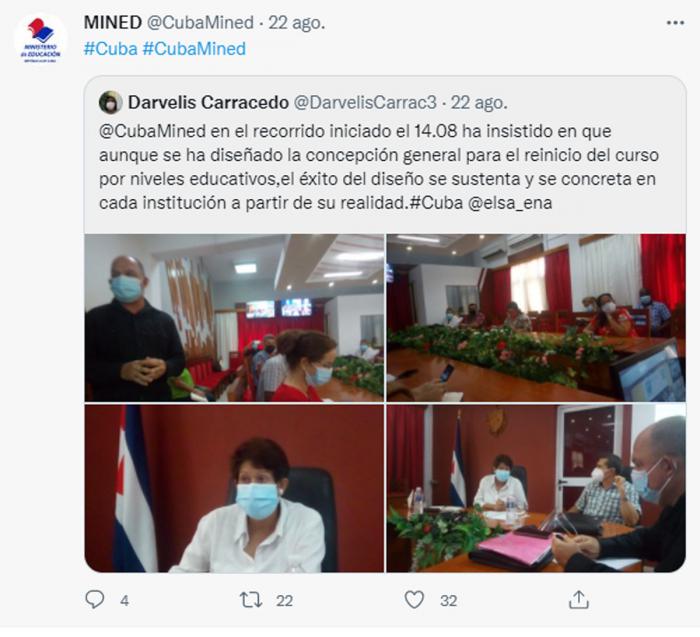Click the 22 ago. timestamp of MINED tweet
This screenshot has height=637, width=700.
coord(296,23)
